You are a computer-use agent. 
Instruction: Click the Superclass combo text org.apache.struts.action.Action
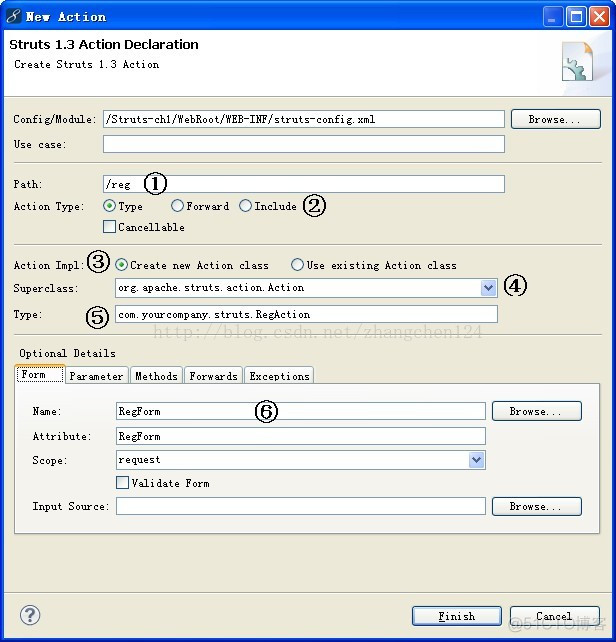coord(211,288)
